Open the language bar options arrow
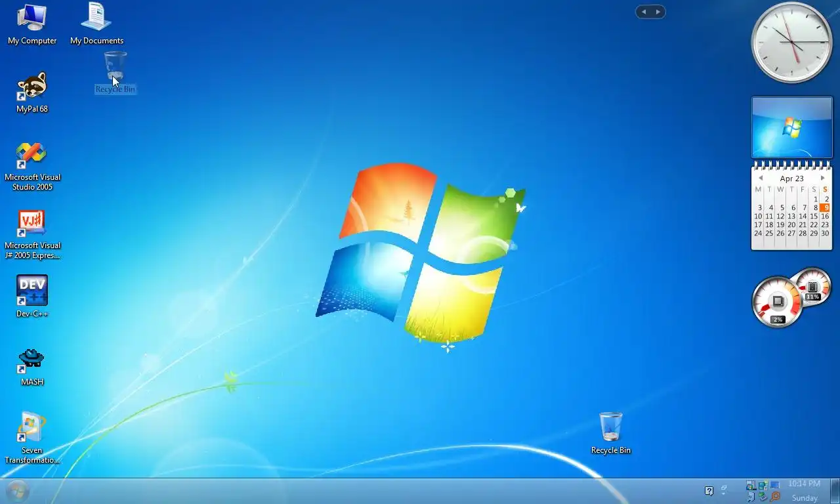 (x=723, y=493)
